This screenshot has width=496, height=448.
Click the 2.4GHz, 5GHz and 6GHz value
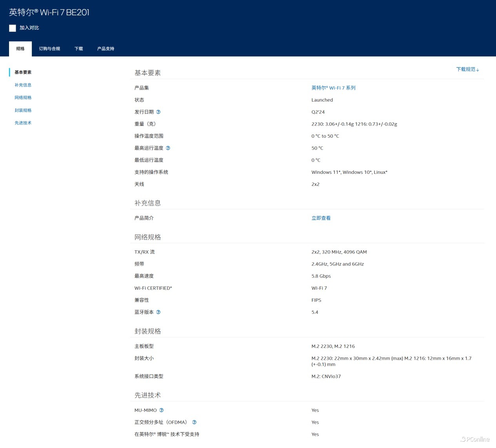[338, 264]
